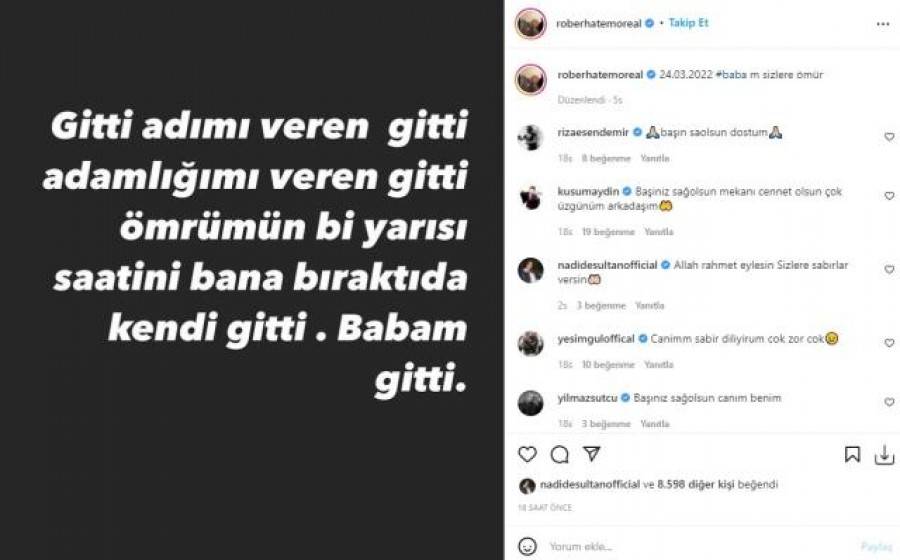This screenshot has height=560, width=900.
Task: Reply to rizaesendemir with Yanıtla
Action: click(655, 158)
